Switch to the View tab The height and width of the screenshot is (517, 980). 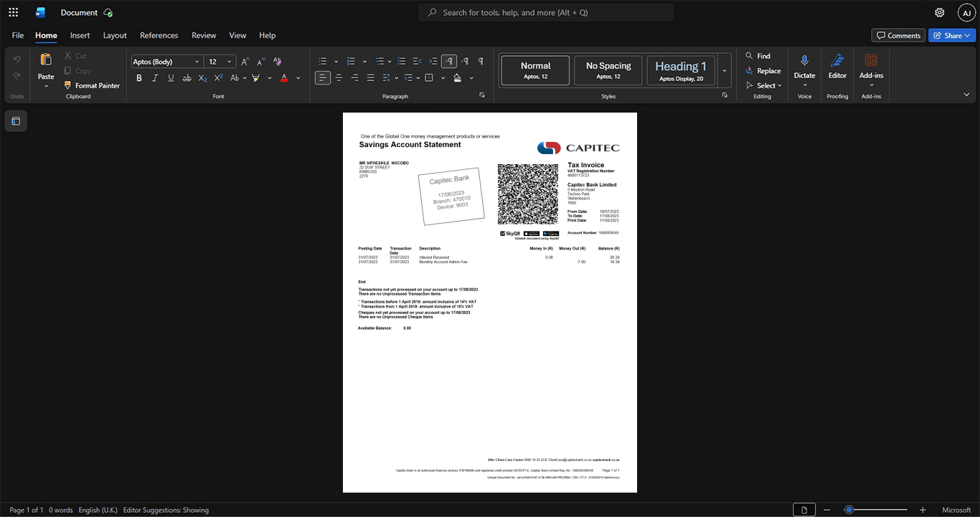click(x=237, y=35)
